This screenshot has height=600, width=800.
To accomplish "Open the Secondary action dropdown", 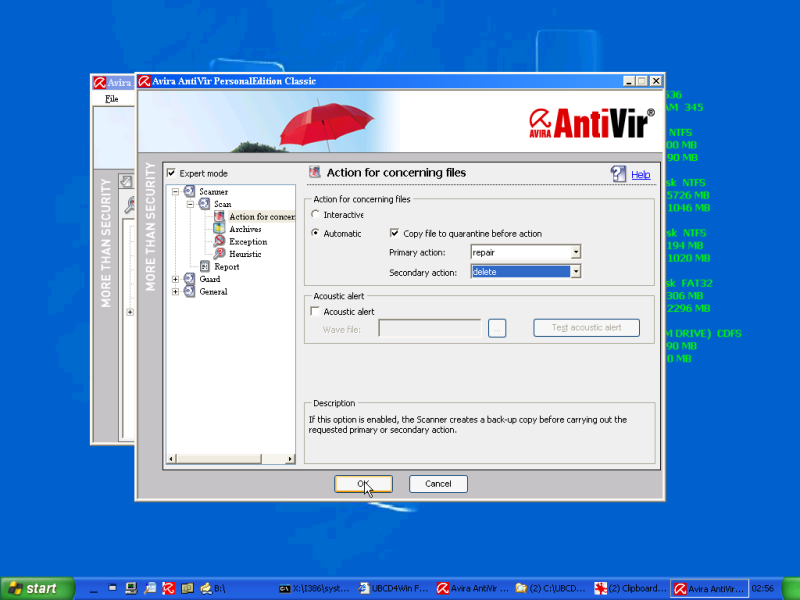I will coord(576,271).
